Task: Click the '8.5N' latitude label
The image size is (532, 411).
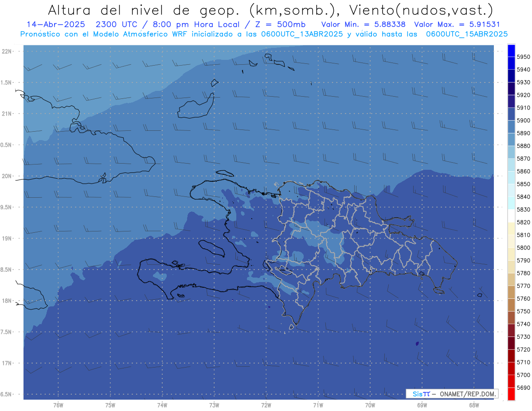Action: click(x=7, y=270)
